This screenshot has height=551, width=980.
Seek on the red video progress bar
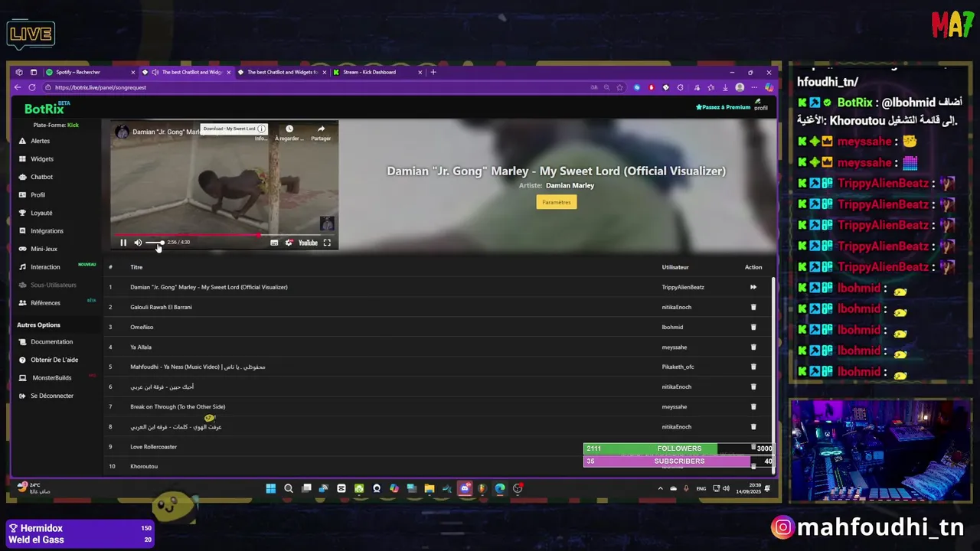tap(224, 235)
